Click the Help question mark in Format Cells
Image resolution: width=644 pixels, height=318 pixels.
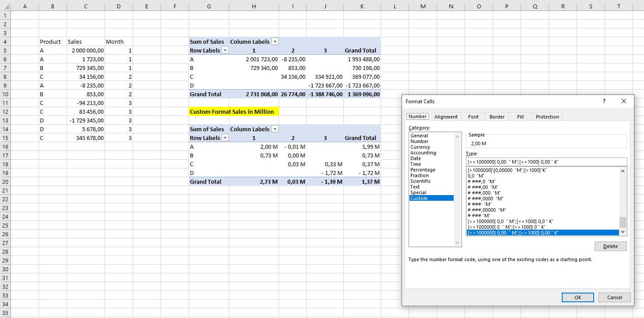[x=604, y=101]
